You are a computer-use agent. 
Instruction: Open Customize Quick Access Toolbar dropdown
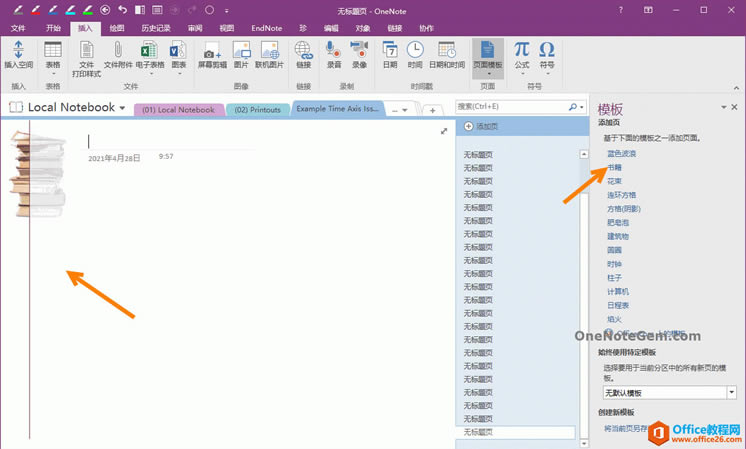[x=226, y=10]
